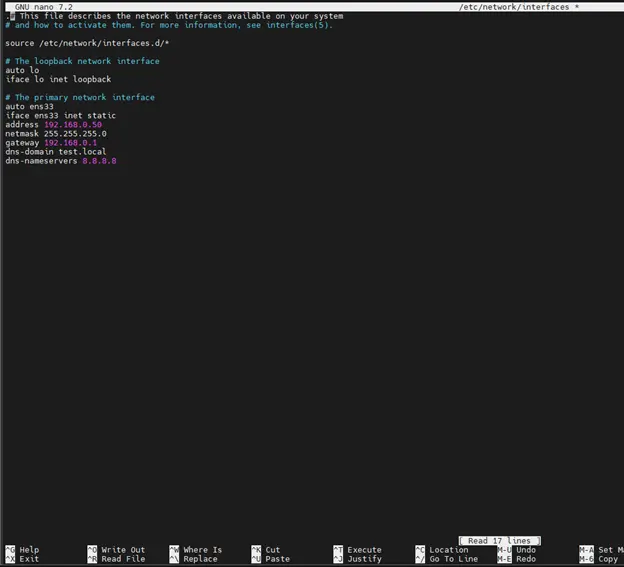Select the Paste shortcut

tap(277, 559)
